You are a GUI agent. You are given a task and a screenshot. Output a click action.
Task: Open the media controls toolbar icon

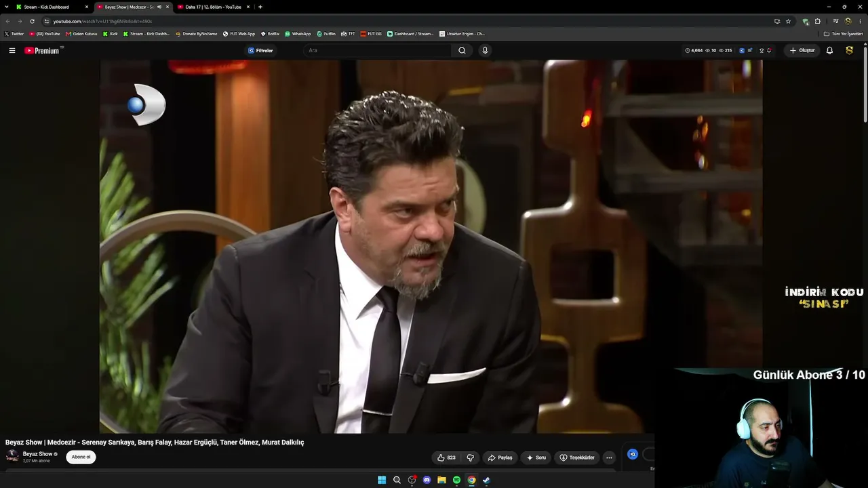[x=835, y=21]
